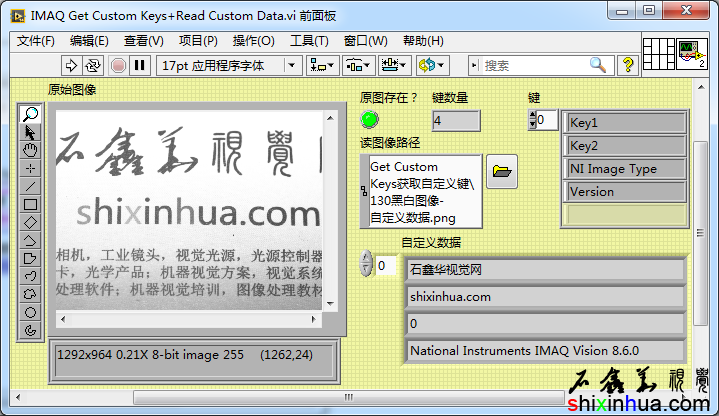Click the 原图存在 green LED indicator

pyautogui.click(x=370, y=121)
